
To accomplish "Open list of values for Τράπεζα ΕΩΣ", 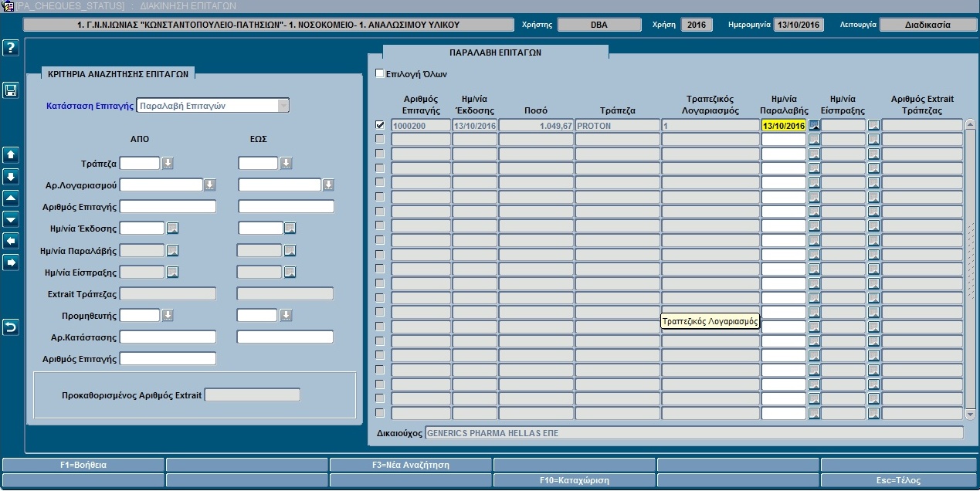I will pyautogui.click(x=286, y=163).
